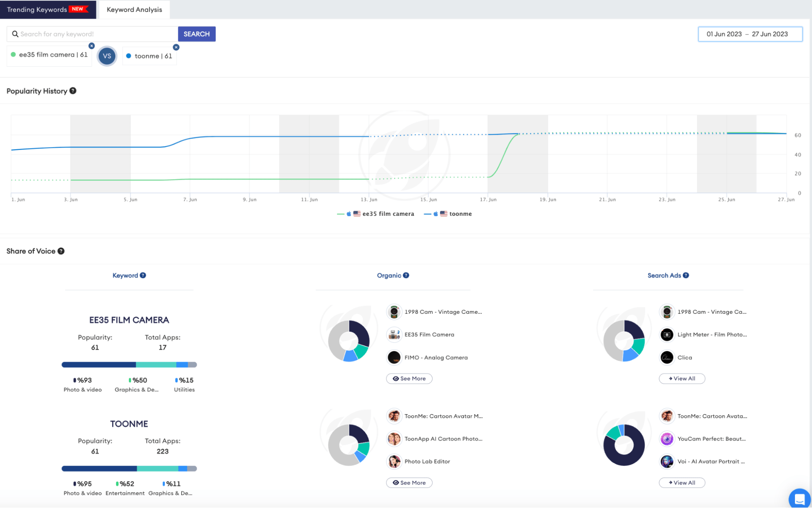Click the EE35 Film Camera category distribution bar
Image resolution: width=812 pixels, height=508 pixels.
click(x=129, y=365)
